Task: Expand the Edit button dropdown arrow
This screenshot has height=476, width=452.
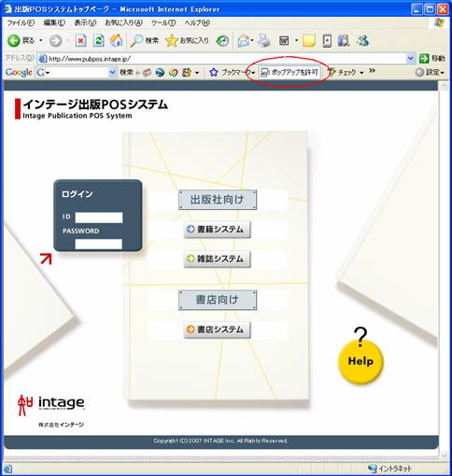Action: pyautogui.click(x=296, y=40)
